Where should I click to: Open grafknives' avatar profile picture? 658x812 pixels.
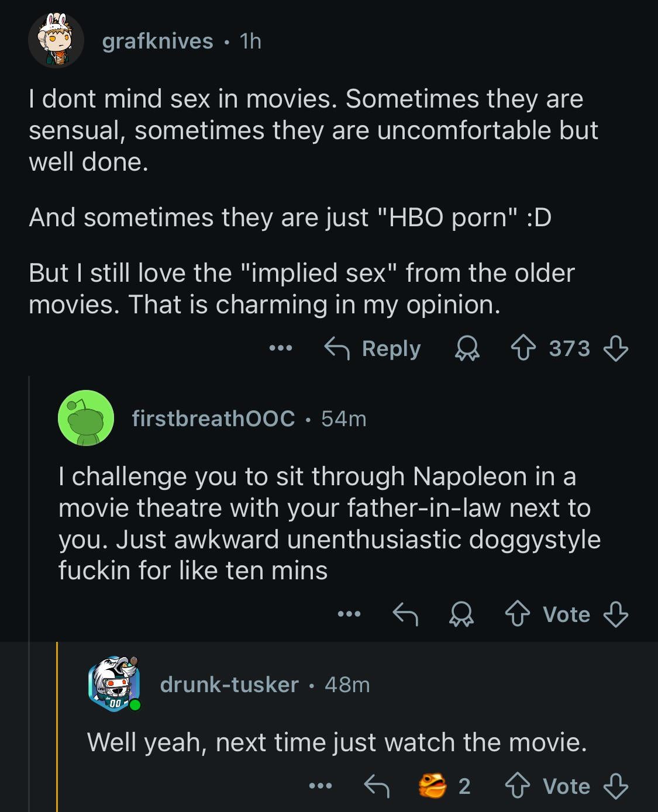coord(56,41)
